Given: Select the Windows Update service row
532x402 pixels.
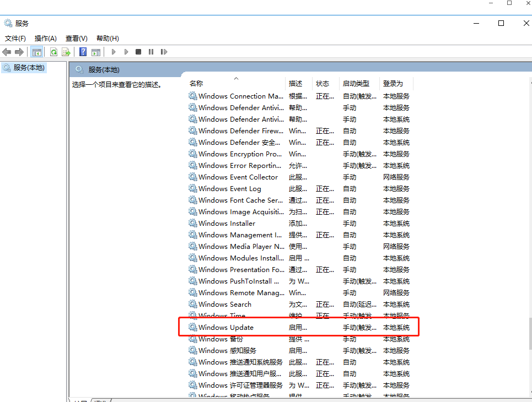Looking at the screenshot, I should (299, 328).
